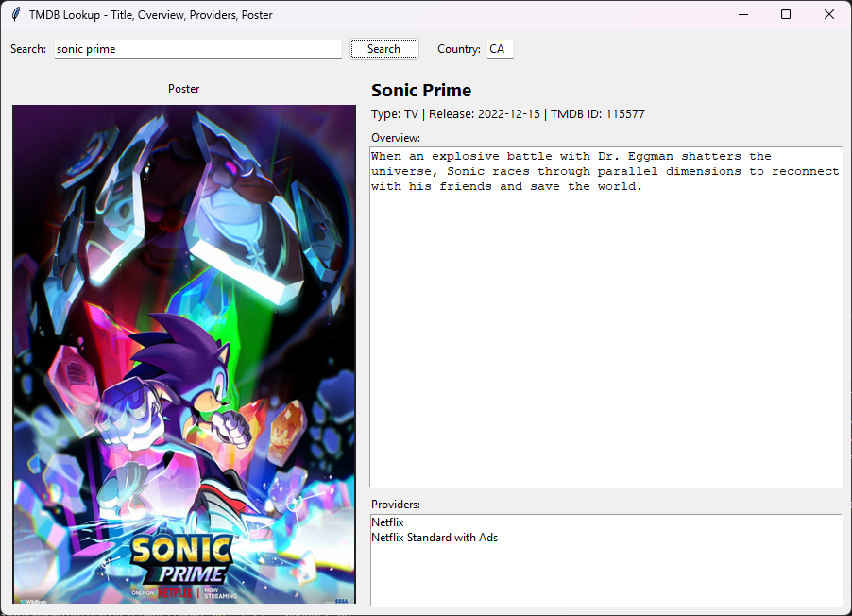The image size is (852, 616).
Task: Click the "Overview:" label
Action: [396, 138]
